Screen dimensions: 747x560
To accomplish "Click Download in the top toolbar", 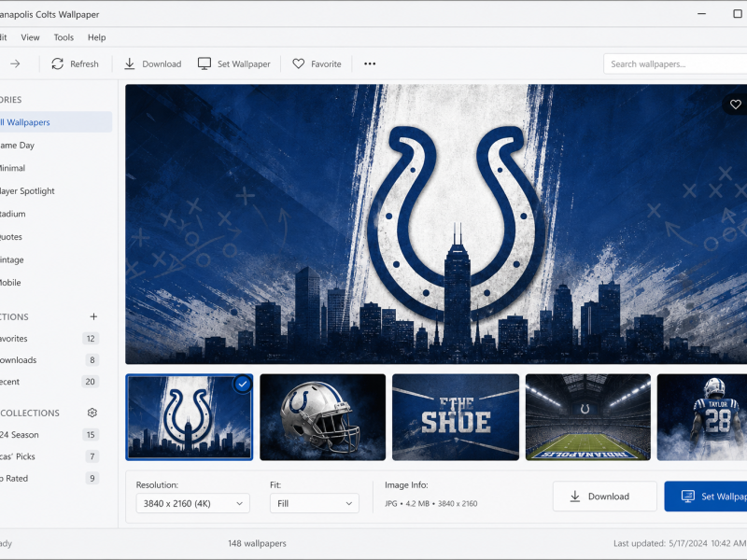I will (x=153, y=63).
